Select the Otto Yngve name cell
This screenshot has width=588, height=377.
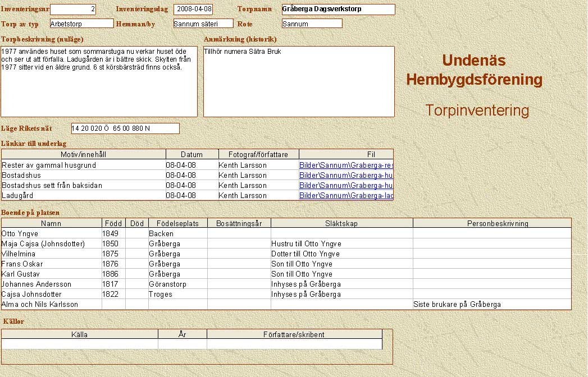[x=51, y=233]
